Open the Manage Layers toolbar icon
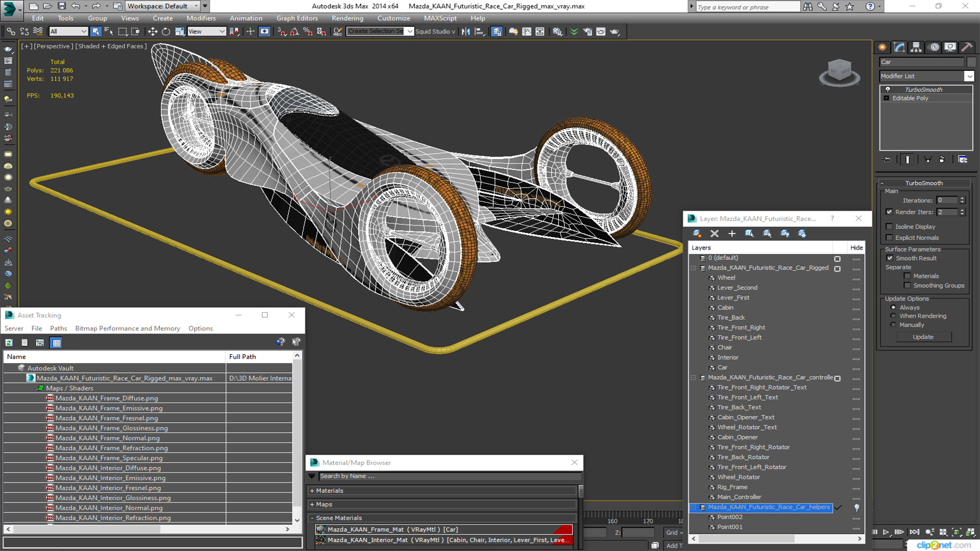This screenshot has height=551, width=980. 497,32
